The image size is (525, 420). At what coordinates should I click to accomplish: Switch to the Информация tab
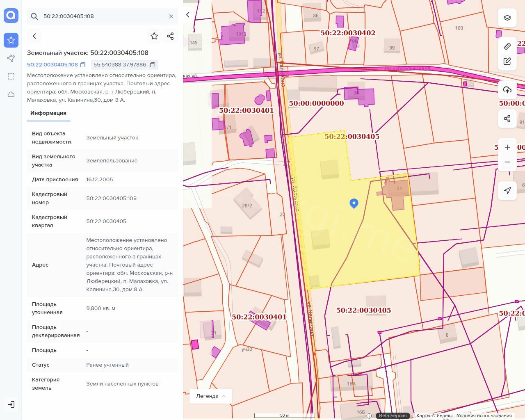pos(48,113)
